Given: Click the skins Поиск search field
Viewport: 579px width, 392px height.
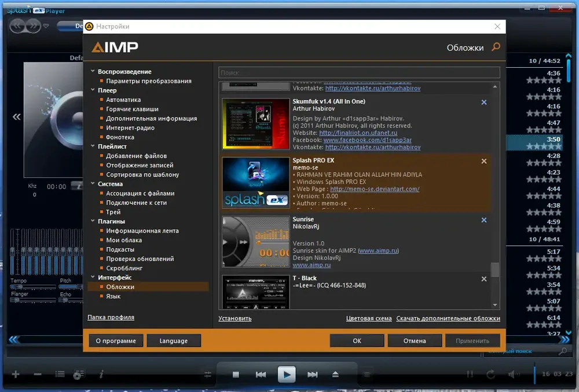Looking at the screenshot, I should pyautogui.click(x=359, y=73).
